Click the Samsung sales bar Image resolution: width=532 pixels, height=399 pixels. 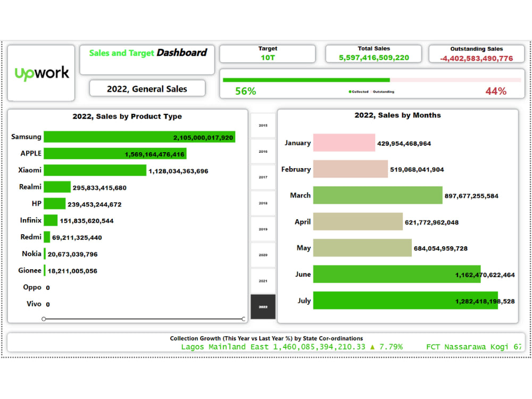[138, 137]
